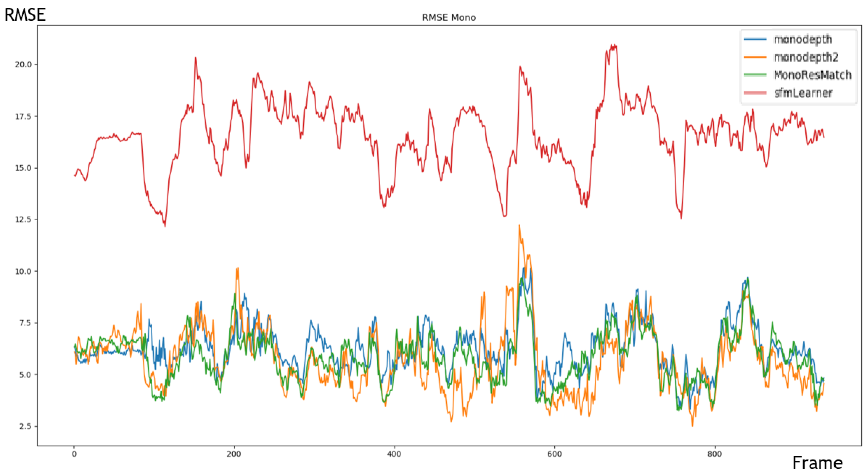Viewport: 868px width, 476px height.
Task: Click the 400 x-axis tick label
Action: click(394, 454)
